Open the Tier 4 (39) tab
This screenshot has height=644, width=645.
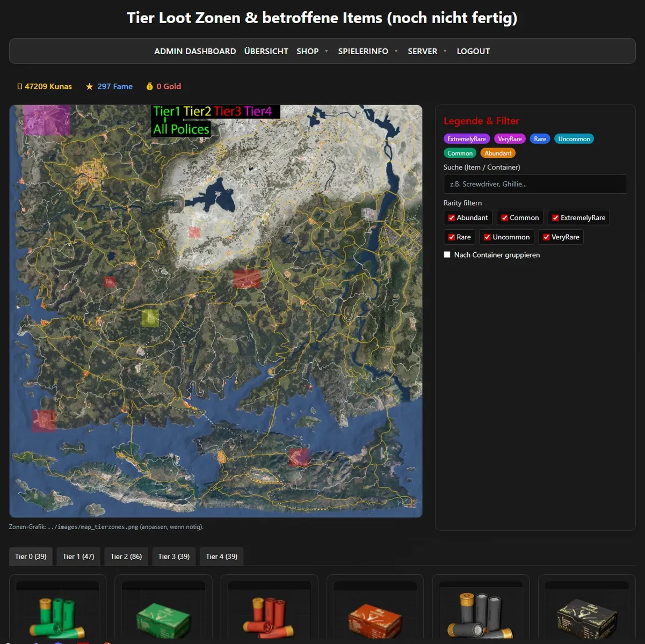221,557
